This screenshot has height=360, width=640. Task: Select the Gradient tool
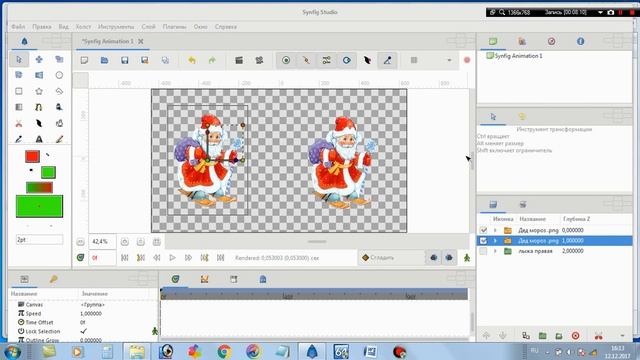pyautogui.click(x=19, y=107)
